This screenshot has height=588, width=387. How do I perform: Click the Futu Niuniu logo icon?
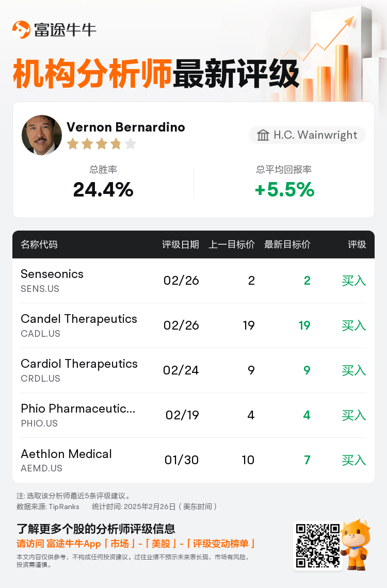pos(21,29)
